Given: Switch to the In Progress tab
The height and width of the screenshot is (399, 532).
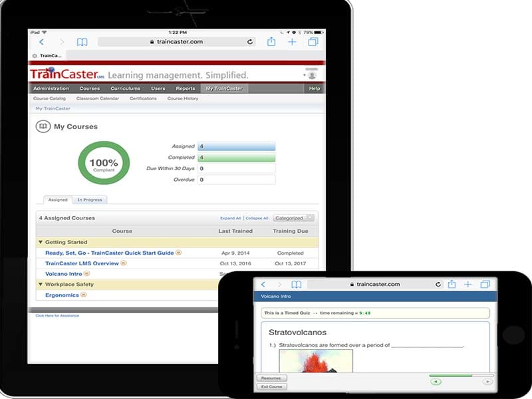Looking at the screenshot, I should tap(90, 199).
